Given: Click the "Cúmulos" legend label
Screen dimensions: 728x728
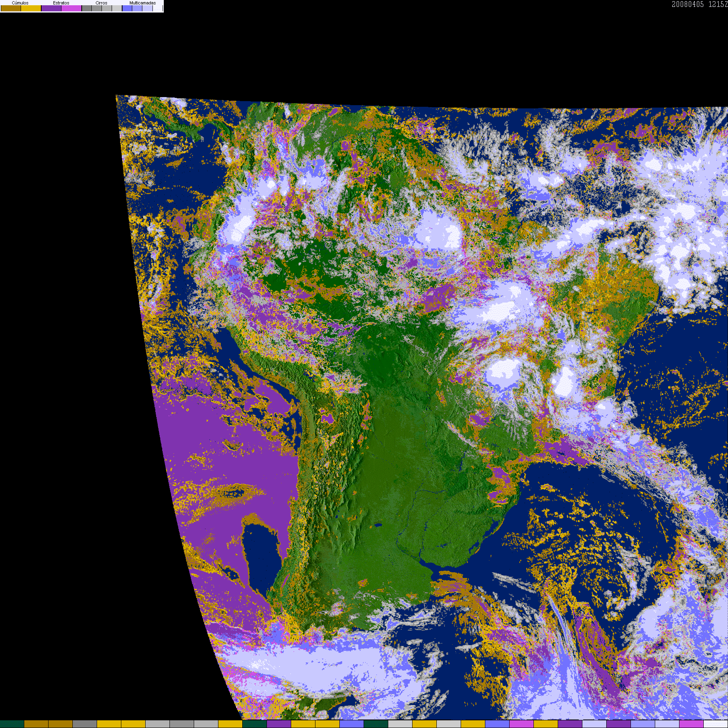Looking at the screenshot, I should click(x=20, y=3).
